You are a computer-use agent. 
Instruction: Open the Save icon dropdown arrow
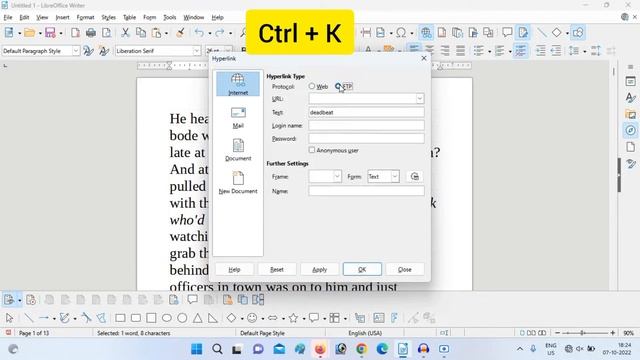pos(60,33)
